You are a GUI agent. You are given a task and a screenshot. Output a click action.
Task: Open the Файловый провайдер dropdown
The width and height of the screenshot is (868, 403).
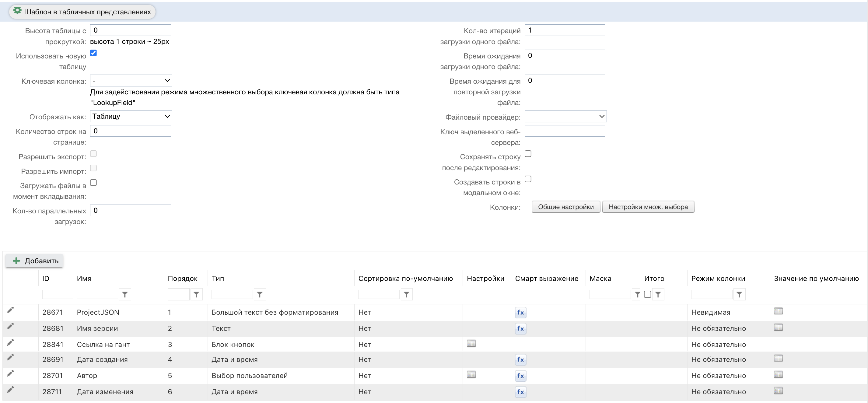[566, 117]
